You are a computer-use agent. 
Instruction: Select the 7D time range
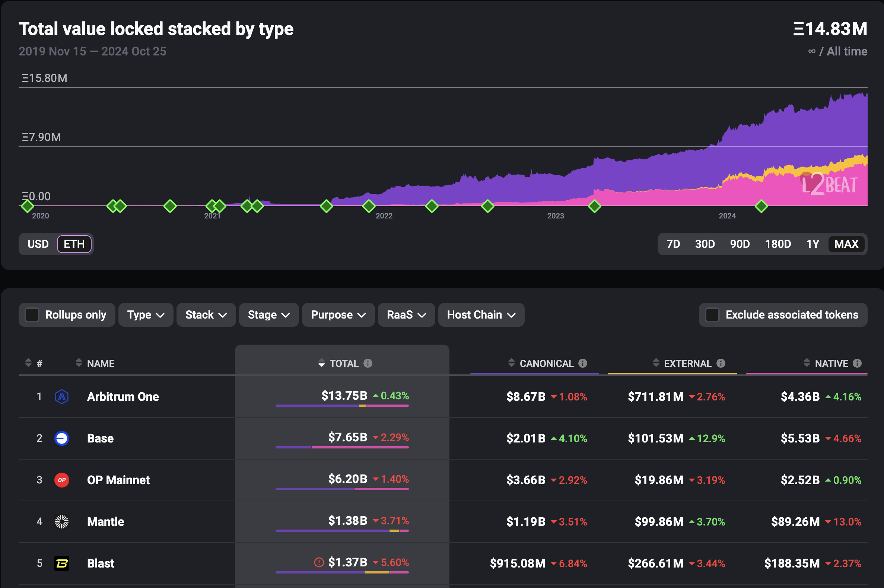point(673,244)
